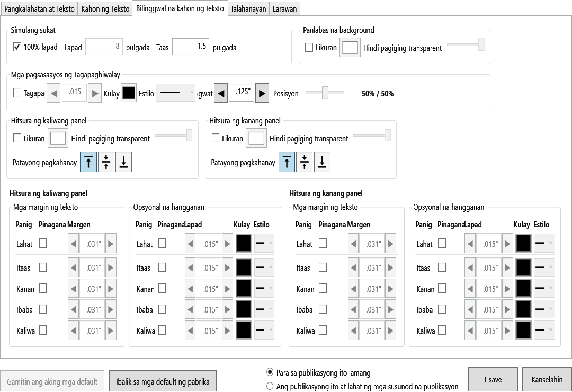The width and height of the screenshot is (572, 392).
Task: Increase the separator gap (Agwat) value
Action: tap(262, 93)
